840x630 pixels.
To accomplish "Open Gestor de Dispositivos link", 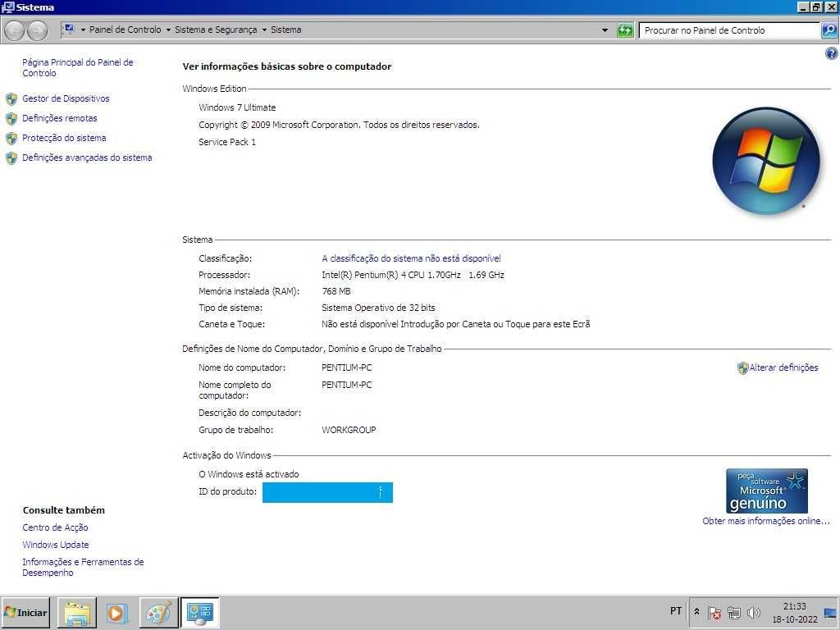I will pos(66,98).
